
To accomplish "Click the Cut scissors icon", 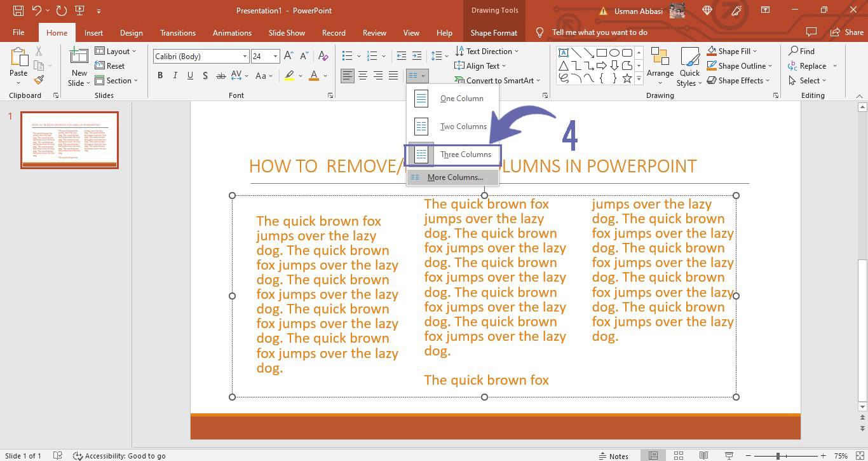I will pyautogui.click(x=39, y=52).
